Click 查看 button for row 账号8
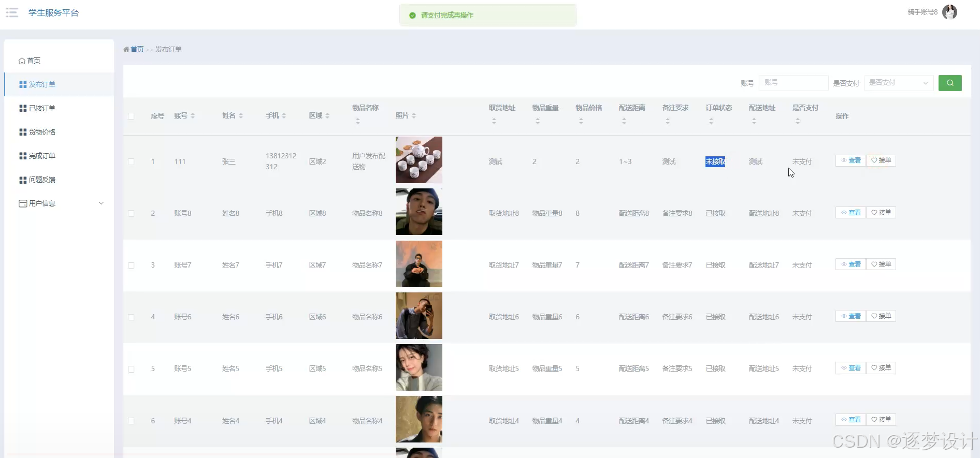The width and height of the screenshot is (980, 458). pos(851,213)
